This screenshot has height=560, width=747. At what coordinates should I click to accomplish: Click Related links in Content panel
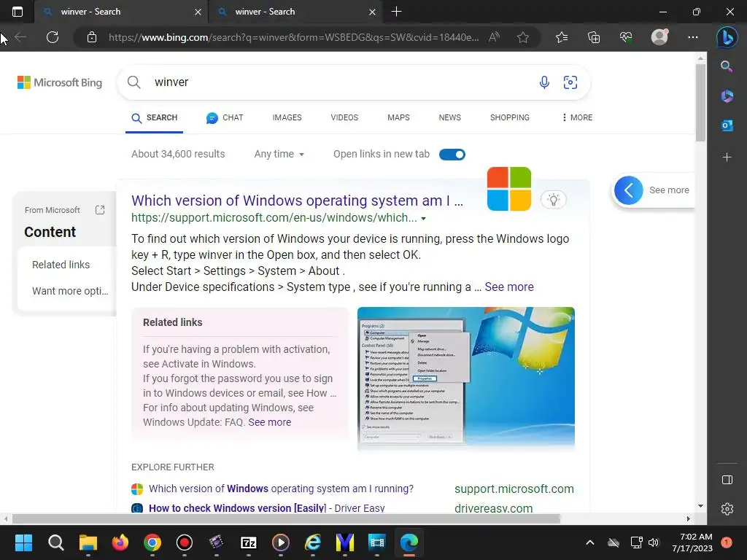click(x=61, y=265)
